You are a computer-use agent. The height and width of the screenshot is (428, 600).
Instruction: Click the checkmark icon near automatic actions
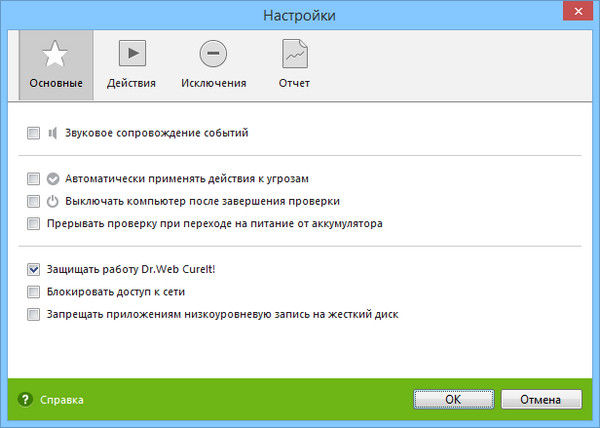click(x=54, y=180)
